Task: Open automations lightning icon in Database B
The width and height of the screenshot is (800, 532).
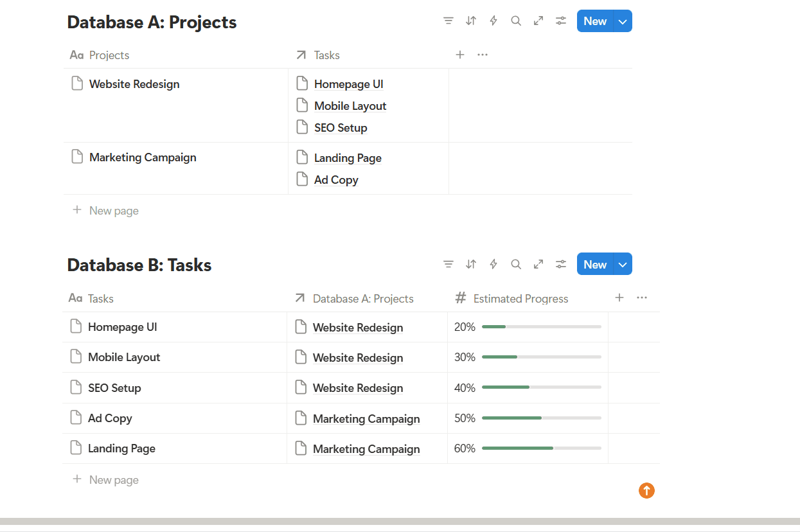Action: click(493, 263)
